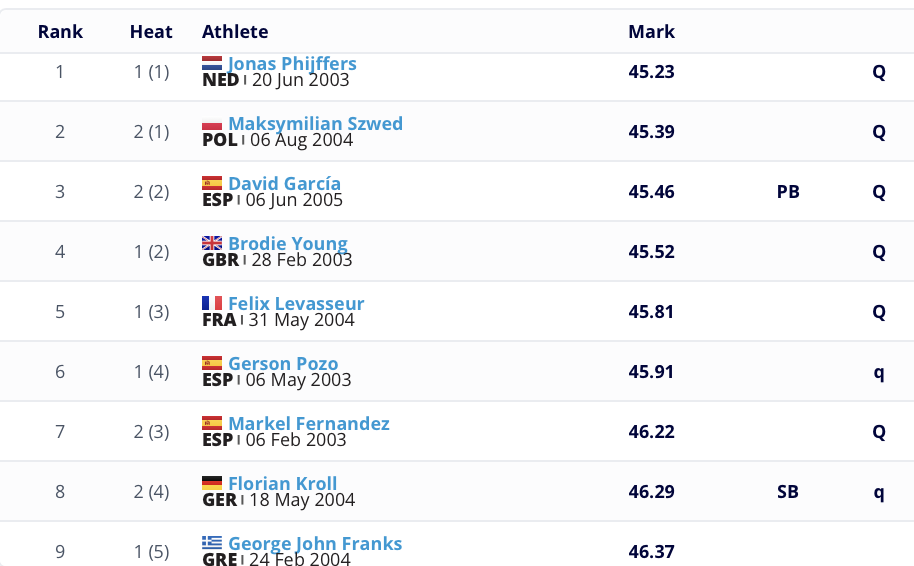Click the Mark column header
Image resolution: width=914 pixels, height=566 pixels.
(x=651, y=32)
